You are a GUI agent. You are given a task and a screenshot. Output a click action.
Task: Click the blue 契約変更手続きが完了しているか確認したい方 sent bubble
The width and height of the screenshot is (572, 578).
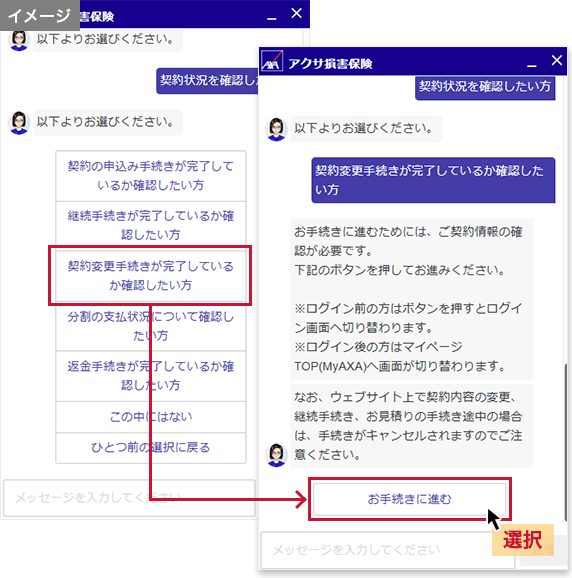[433, 180]
